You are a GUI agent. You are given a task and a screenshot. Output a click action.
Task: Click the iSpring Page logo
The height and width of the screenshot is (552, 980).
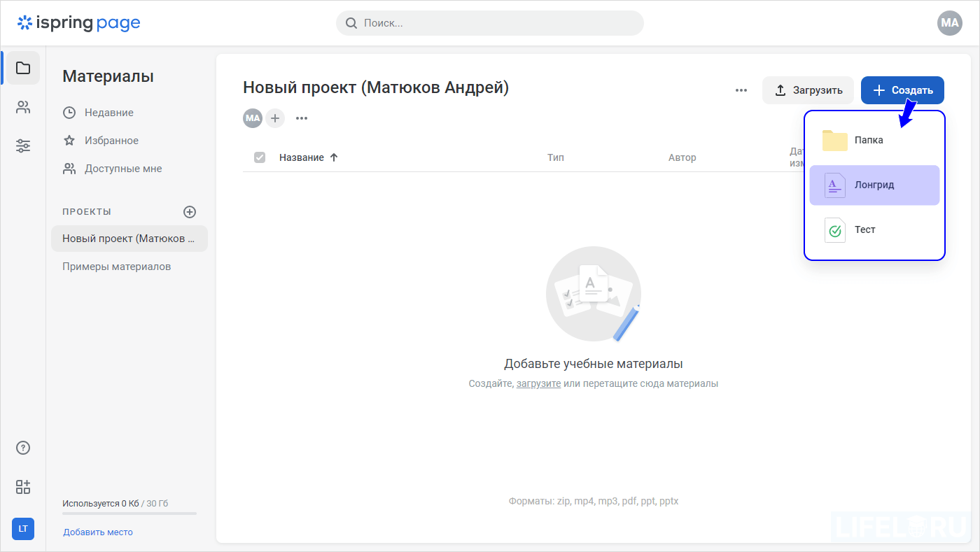[78, 22]
